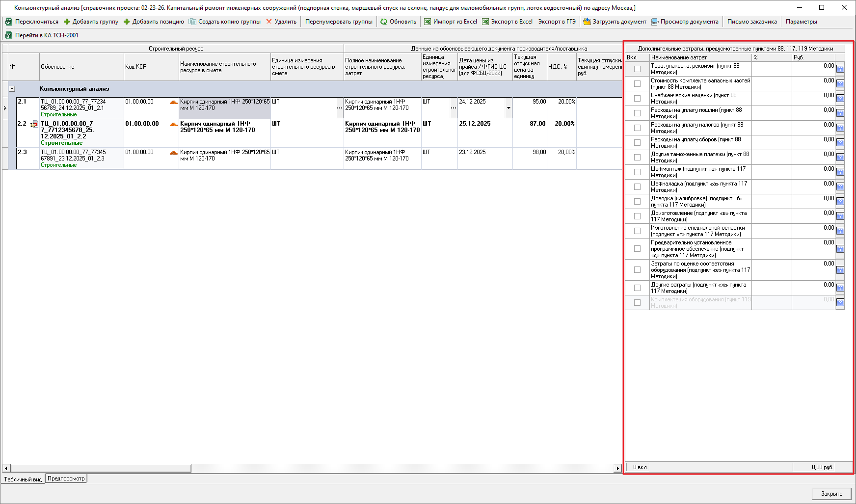Switch to the Предпросмотр tab
This screenshot has height=504, width=856.
click(66, 478)
